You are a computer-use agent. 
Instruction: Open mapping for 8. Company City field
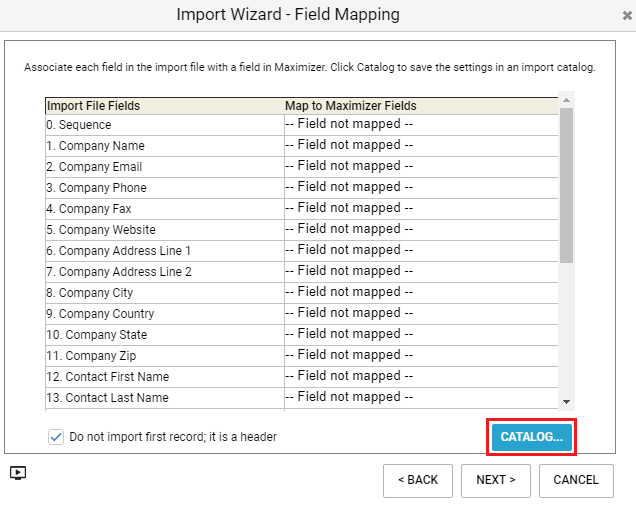(x=421, y=293)
